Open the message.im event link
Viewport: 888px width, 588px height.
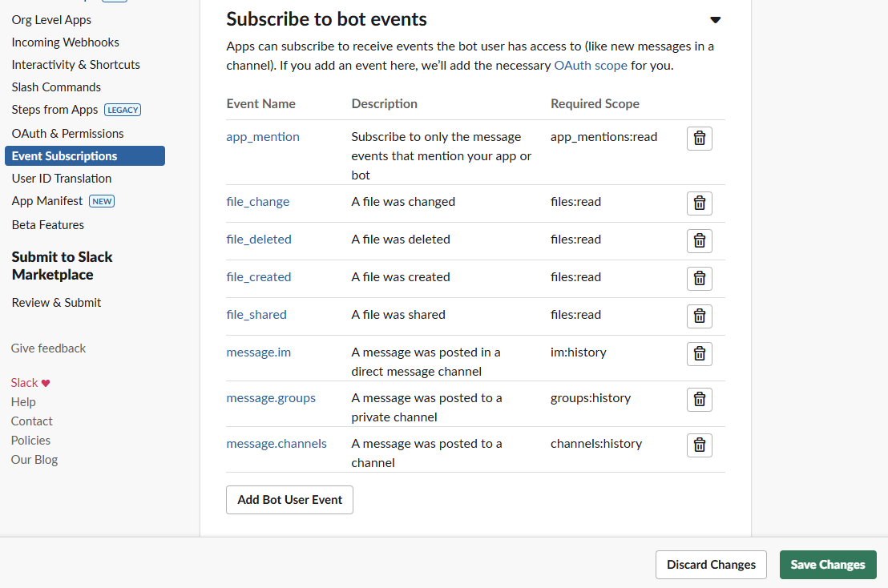[x=259, y=352]
